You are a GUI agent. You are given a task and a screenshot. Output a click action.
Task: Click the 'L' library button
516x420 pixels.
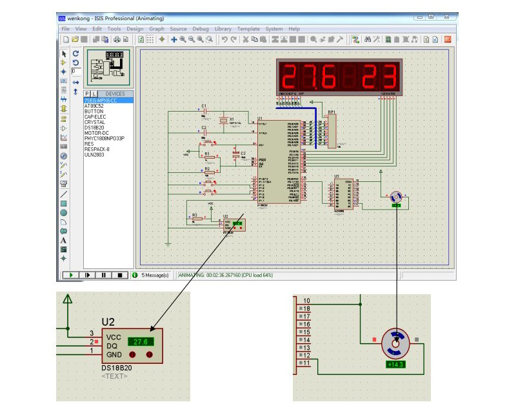[x=95, y=94]
